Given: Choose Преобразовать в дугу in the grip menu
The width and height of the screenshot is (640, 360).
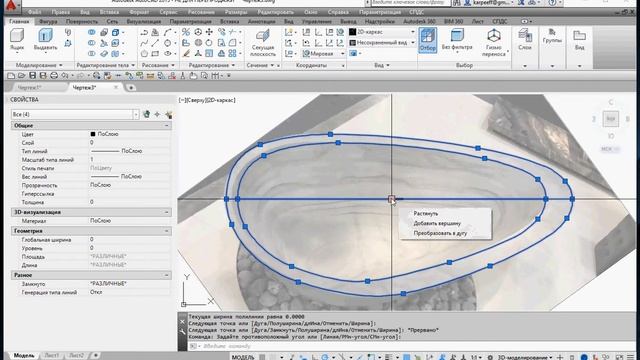Looking at the screenshot, I should pos(440,233).
